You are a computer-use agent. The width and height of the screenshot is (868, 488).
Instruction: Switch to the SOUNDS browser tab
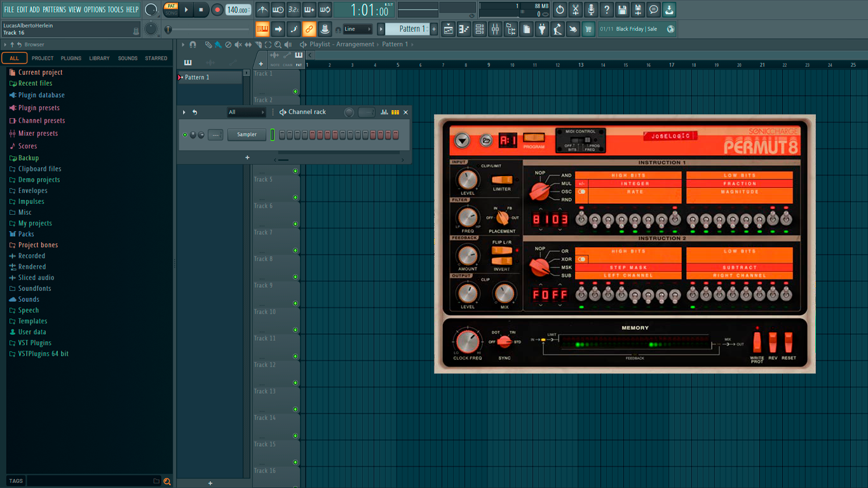click(x=128, y=58)
